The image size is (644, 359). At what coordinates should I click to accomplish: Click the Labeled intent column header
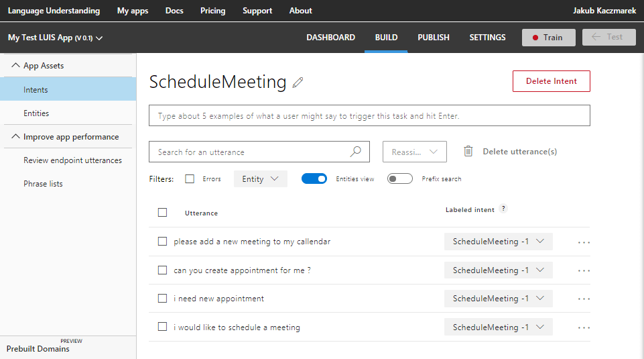[x=470, y=210]
